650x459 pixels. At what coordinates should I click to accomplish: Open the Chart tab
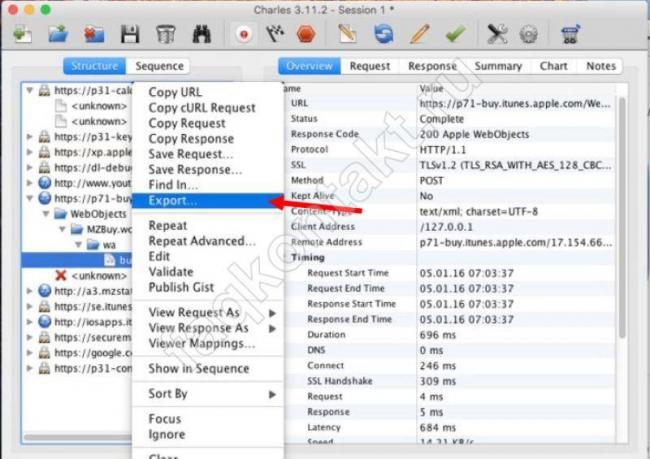553,66
